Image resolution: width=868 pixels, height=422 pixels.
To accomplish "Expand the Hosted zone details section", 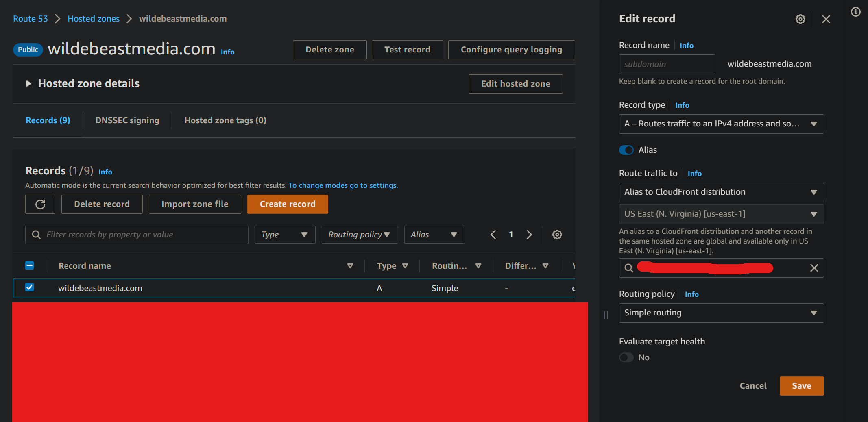I will [x=28, y=84].
